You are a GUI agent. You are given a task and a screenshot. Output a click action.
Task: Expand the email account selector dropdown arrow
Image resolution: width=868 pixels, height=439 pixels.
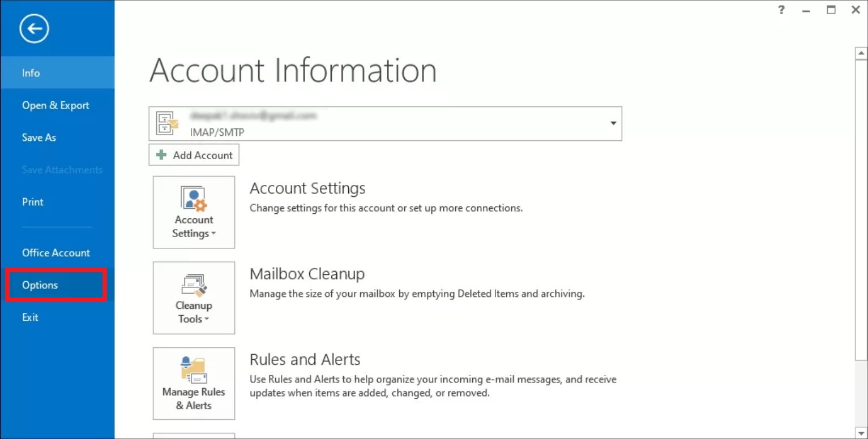pyautogui.click(x=613, y=123)
